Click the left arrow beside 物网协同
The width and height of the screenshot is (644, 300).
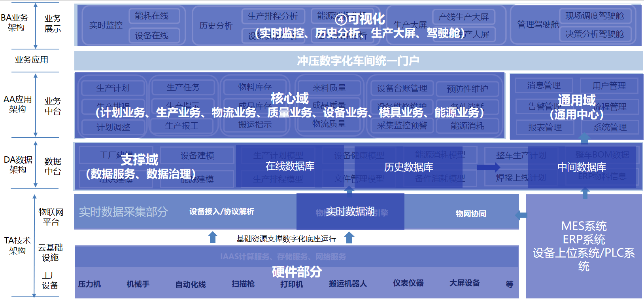tap(521, 215)
